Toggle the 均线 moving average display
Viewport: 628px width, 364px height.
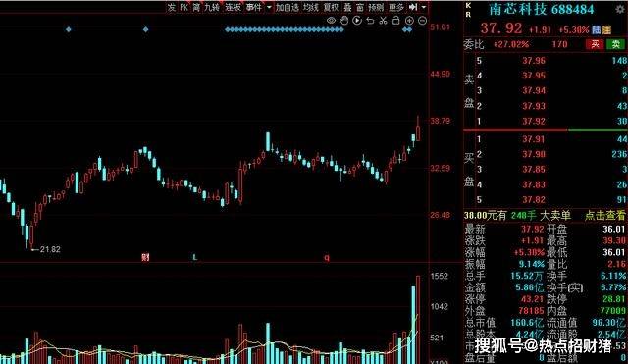(x=311, y=7)
